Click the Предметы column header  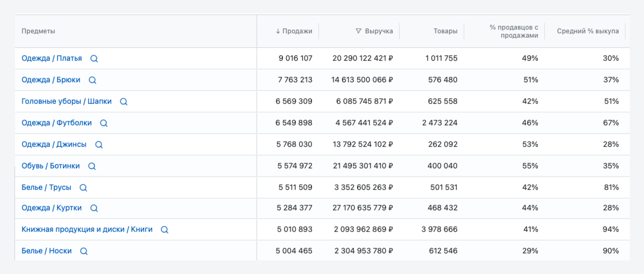tap(38, 31)
